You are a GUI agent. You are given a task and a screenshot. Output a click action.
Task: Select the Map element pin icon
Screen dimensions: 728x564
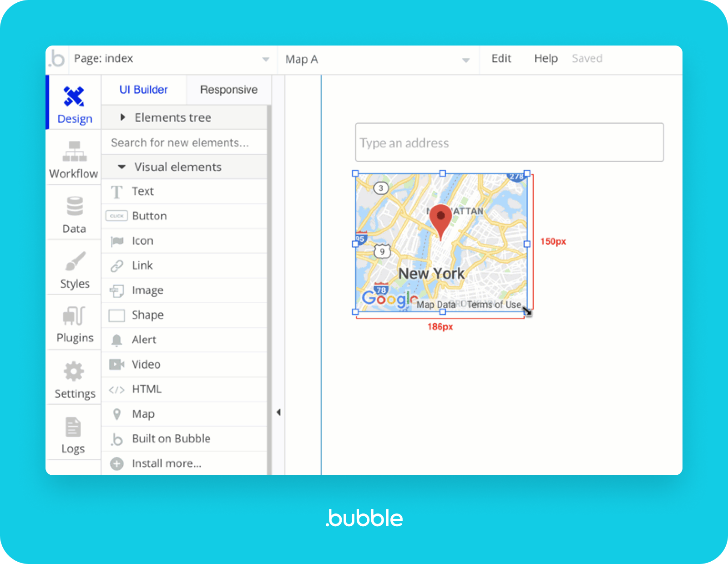(117, 414)
